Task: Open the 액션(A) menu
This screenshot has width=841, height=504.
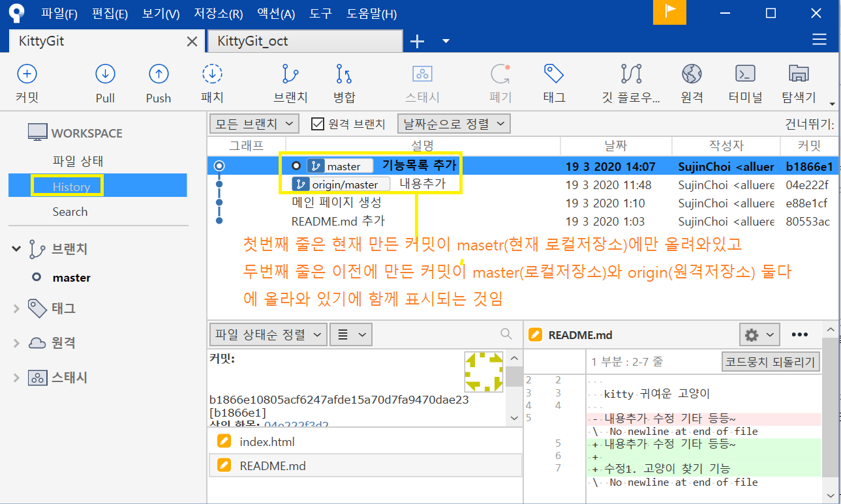Action: 276,14
